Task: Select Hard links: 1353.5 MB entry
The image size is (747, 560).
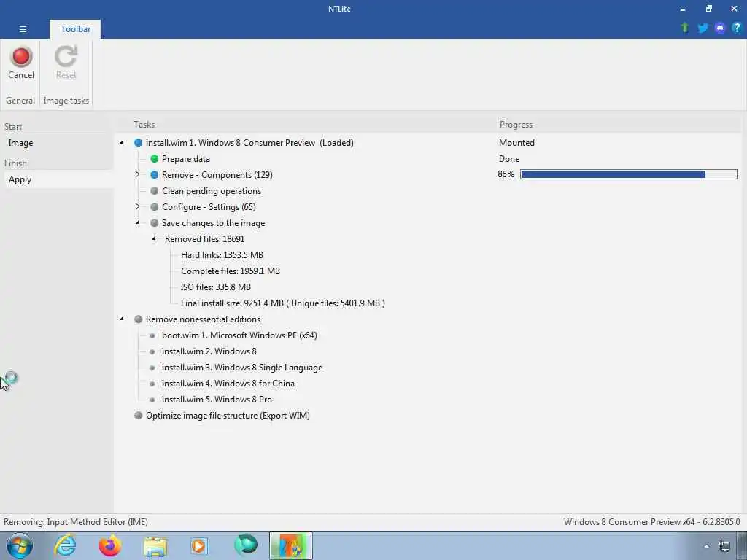Action: (x=222, y=254)
